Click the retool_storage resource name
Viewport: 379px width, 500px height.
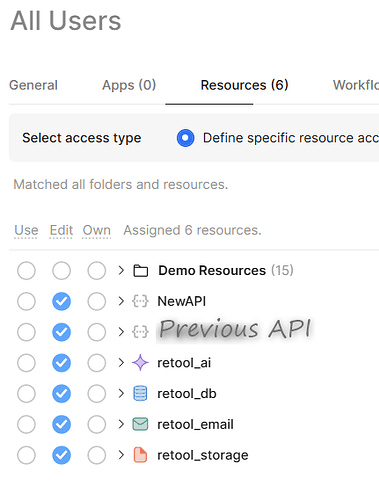[203, 455]
